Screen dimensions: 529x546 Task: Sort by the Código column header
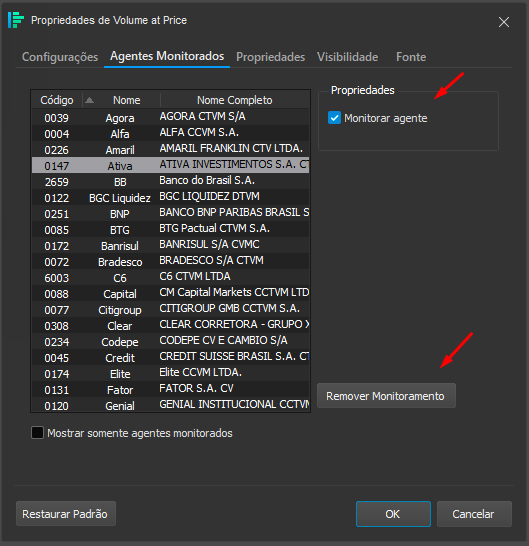tap(57, 100)
